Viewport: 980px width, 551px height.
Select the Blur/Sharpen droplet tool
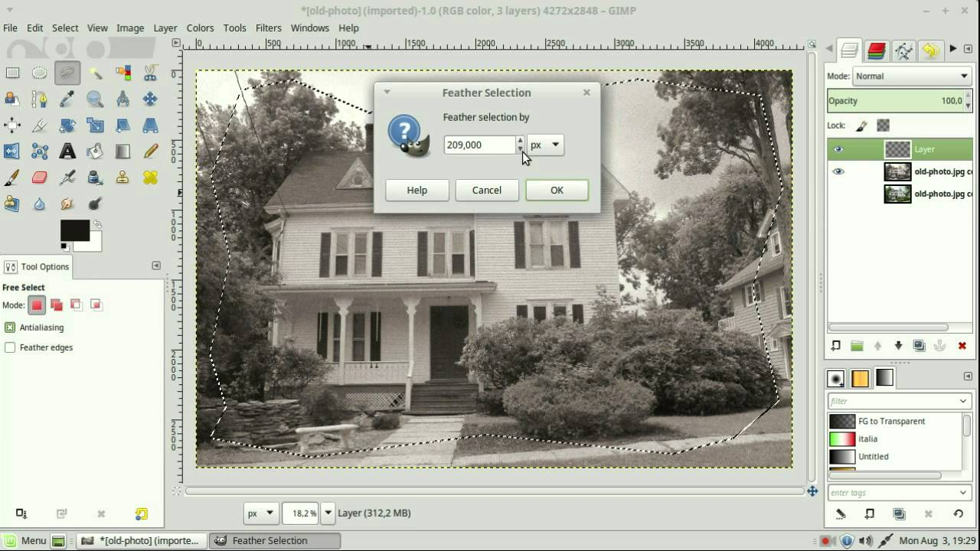pos(40,204)
